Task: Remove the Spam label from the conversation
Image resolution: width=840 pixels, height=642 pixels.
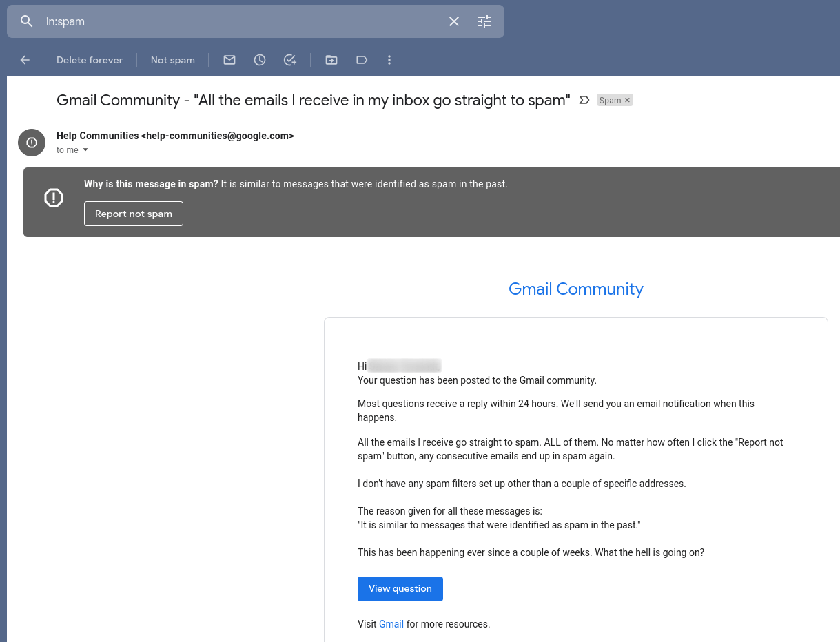Action: tap(627, 100)
